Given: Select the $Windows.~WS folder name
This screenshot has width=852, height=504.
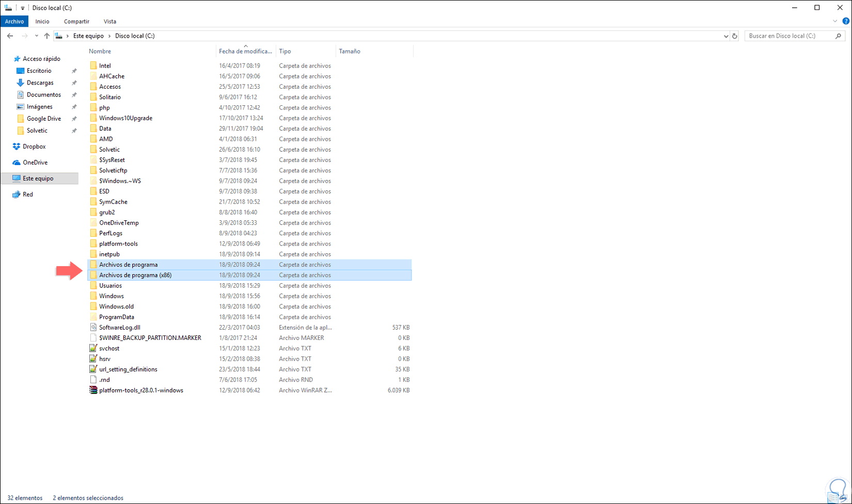Looking at the screenshot, I should 120,181.
